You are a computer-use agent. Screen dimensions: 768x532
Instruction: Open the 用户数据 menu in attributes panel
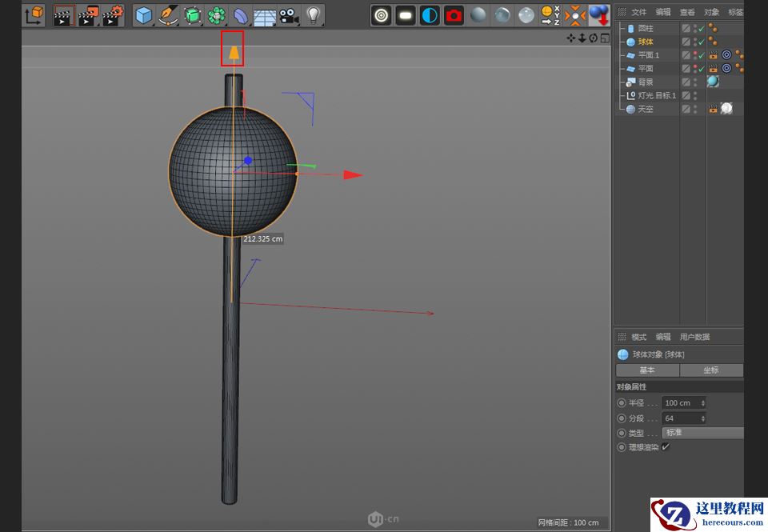[694, 336]
